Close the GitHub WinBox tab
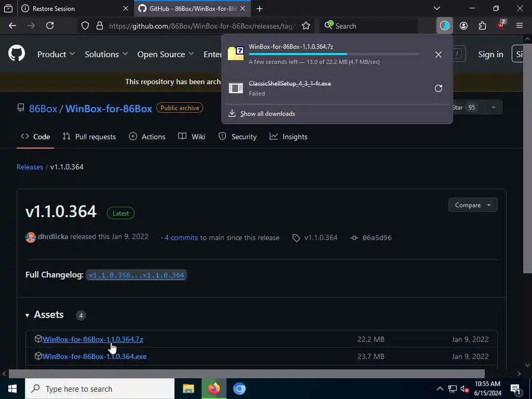 tap(243, 9)
